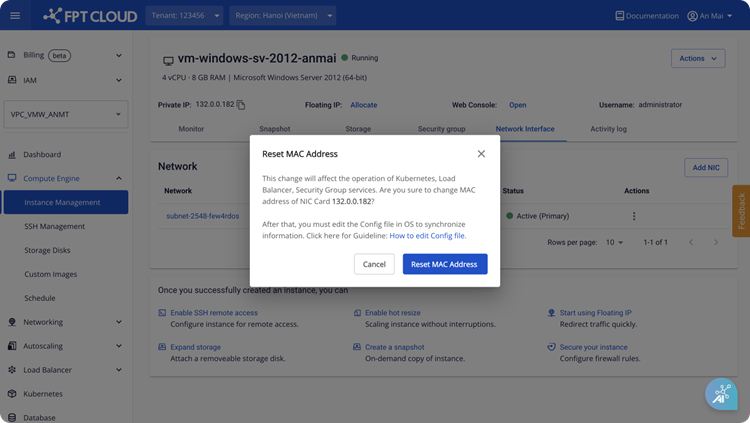Open the Documentation icon link
This screenshot has height=423, width=750.
[x=620, y=16]
